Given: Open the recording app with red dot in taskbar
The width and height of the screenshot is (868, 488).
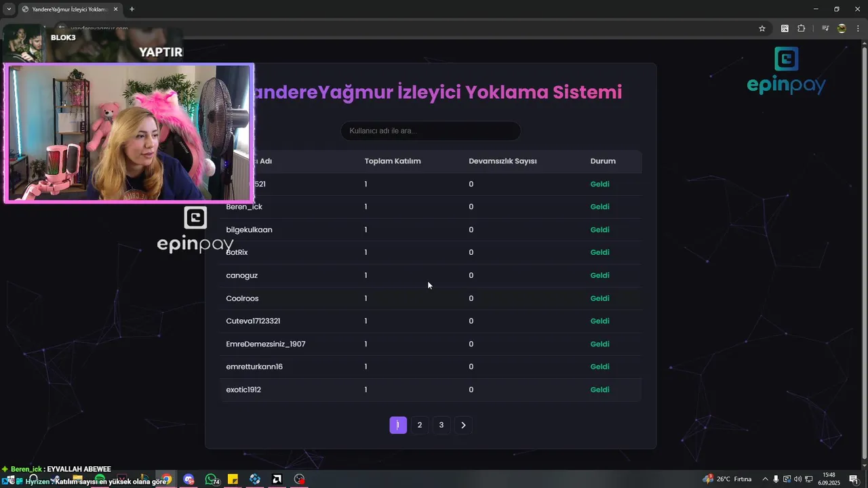Looking at the screenshot, I should (299, 479).
